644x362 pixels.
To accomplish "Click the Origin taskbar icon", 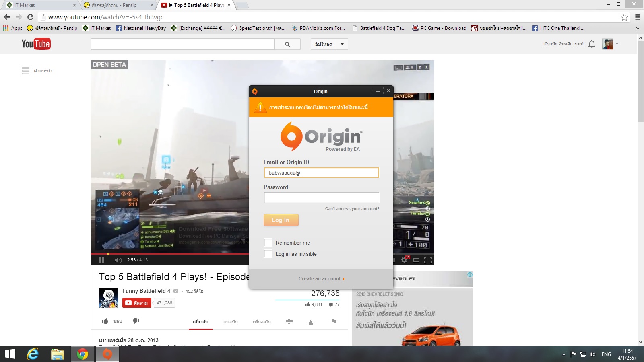I will coord(107,354).
